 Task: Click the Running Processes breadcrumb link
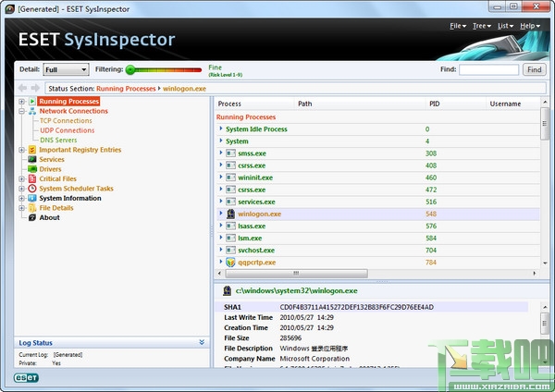pos(126,89)
